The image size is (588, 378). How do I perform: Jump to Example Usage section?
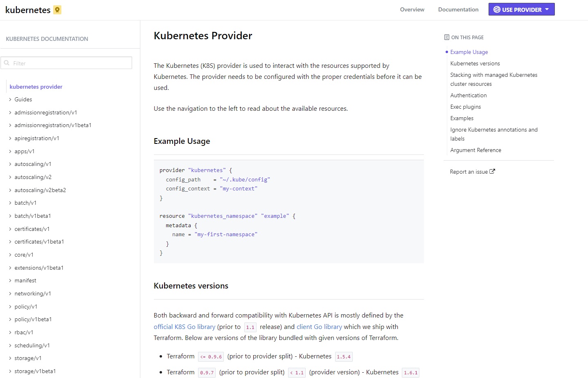469,52
